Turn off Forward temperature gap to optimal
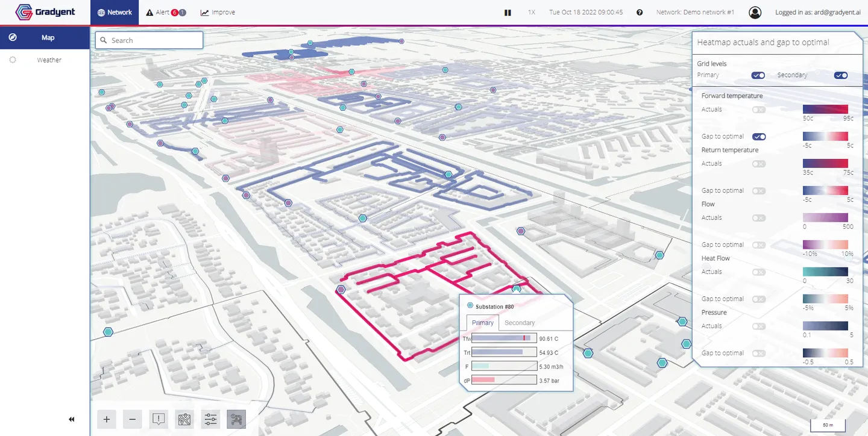The height and width of the screenshot is (436, 868). point(759,137)
